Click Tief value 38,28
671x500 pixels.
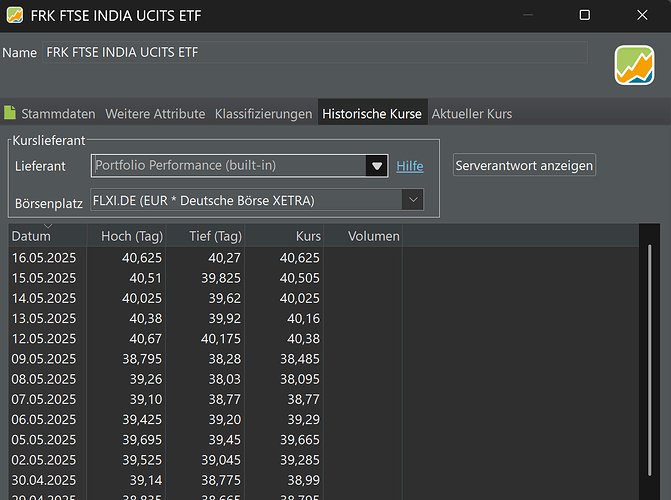[x=225, y=359]
